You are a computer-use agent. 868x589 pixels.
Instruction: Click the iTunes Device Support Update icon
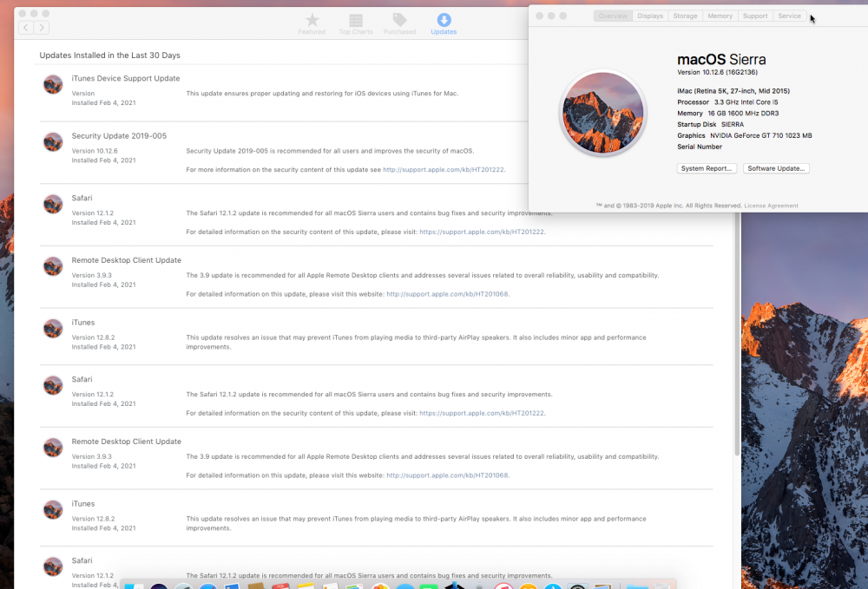53,85
